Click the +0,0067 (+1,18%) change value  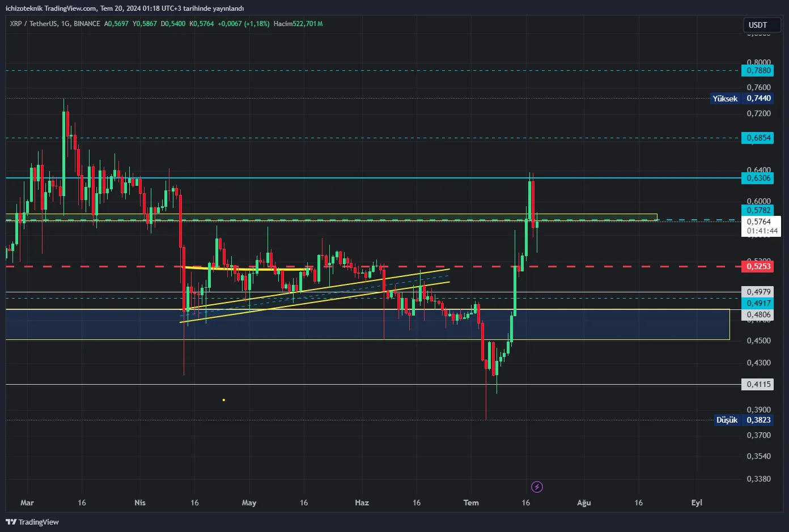point(244,24)
